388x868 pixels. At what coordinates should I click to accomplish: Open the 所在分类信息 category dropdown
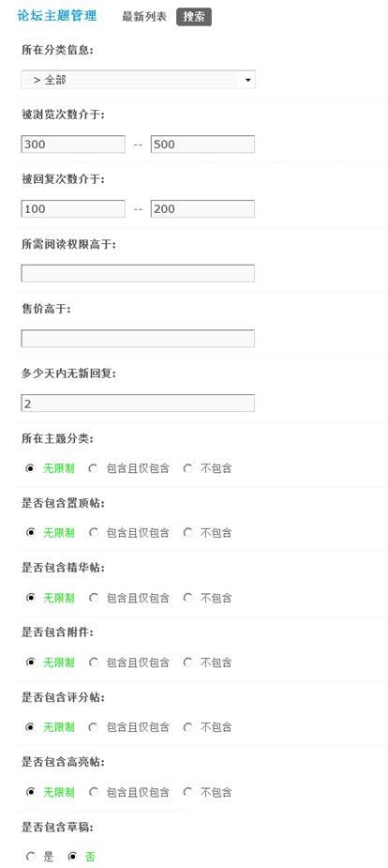point(138,80)
